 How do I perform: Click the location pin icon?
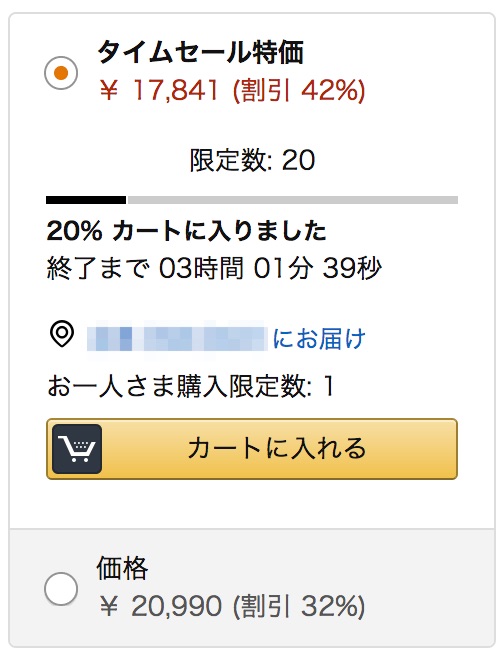point(62,334)
